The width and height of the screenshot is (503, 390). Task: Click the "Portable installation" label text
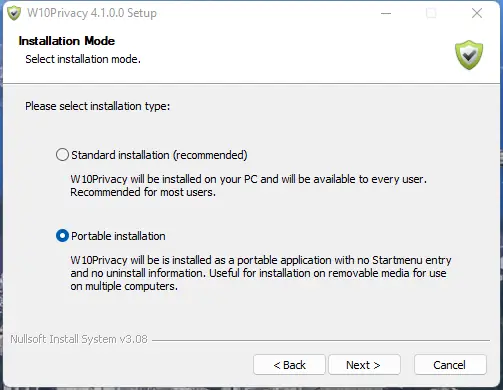pos(118,236)
